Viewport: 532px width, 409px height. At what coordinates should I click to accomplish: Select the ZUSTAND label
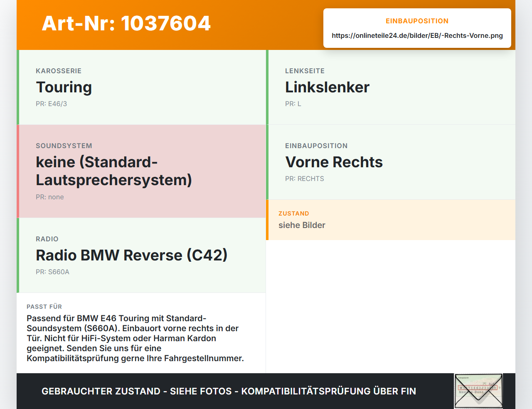294,213
